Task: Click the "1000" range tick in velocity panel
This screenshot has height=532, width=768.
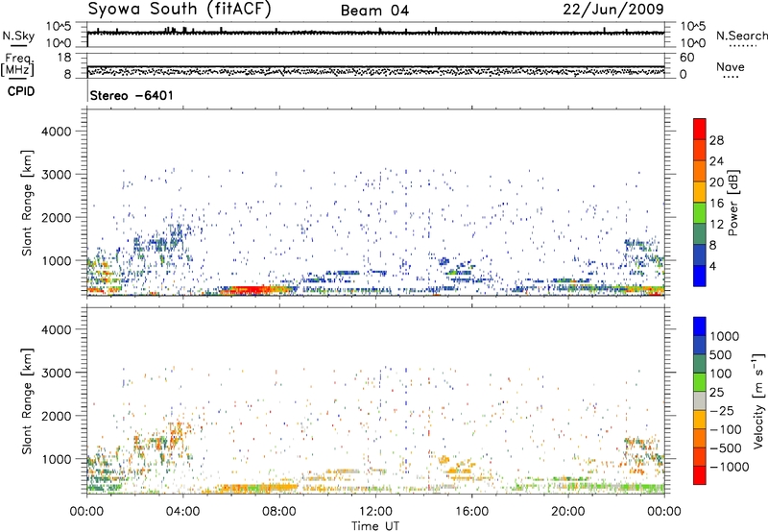Action: [56, 458]
